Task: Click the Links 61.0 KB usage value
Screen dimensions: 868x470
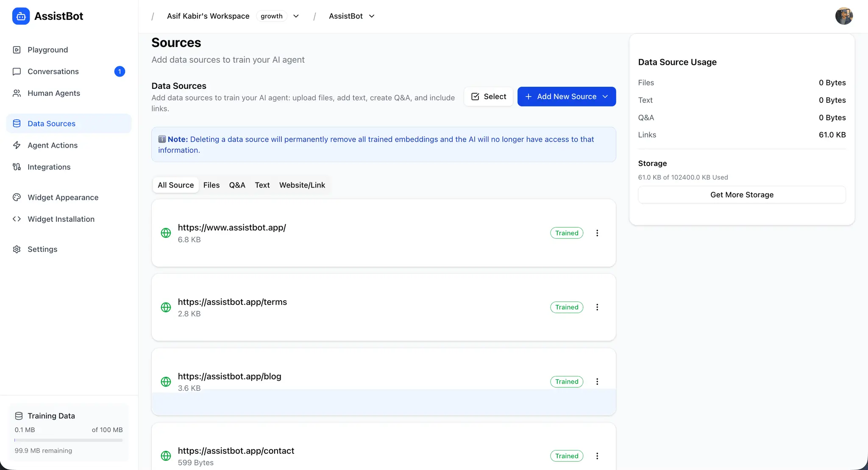Action: click(832, 135)
